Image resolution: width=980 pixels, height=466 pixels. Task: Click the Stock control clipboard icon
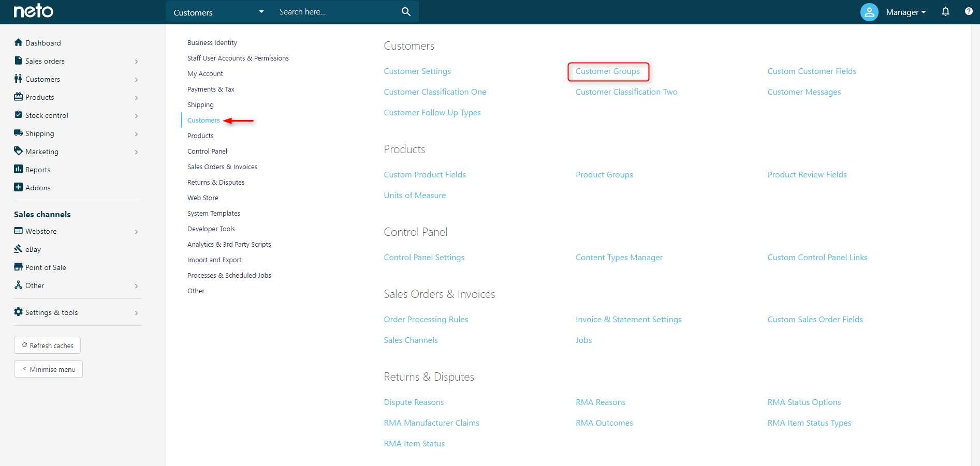click(19, 115)
